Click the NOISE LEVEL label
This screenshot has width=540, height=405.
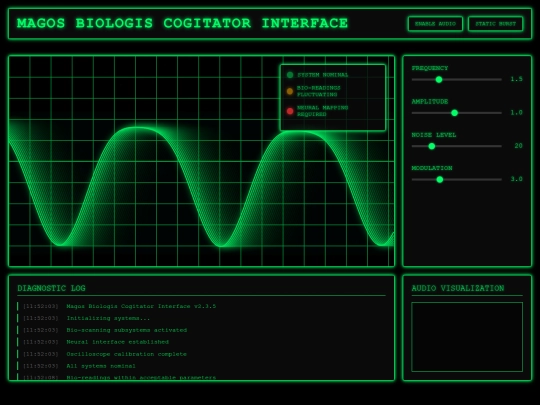tap(434, 135)
